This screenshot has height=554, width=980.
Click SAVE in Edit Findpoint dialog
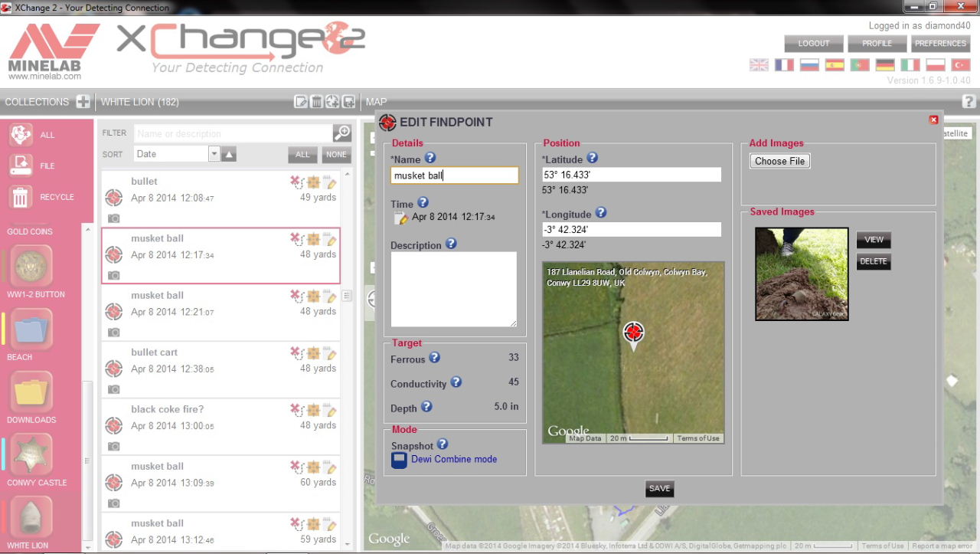[659, 488]
